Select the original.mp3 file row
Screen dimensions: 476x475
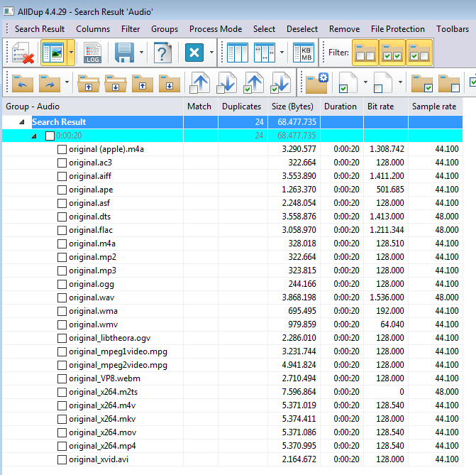coord(92,271)
